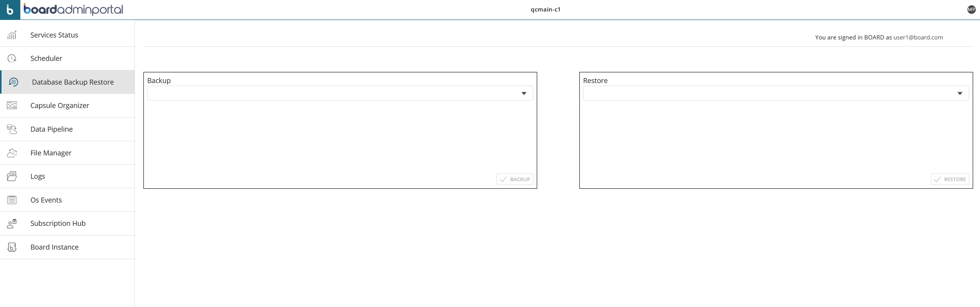This screenshot has width=980, height=307.
Task: Click the Subscription Hub user icon
Action: (12, 224)
